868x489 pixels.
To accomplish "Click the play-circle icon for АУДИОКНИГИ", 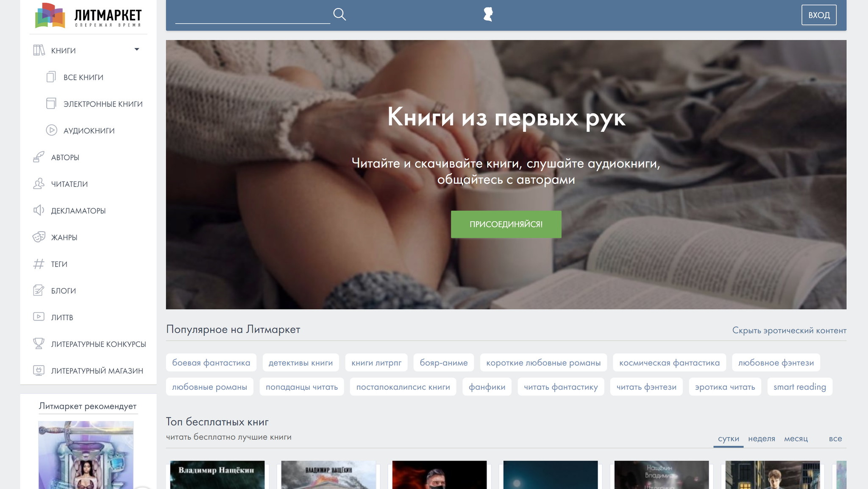I will (x=51, y=130).
